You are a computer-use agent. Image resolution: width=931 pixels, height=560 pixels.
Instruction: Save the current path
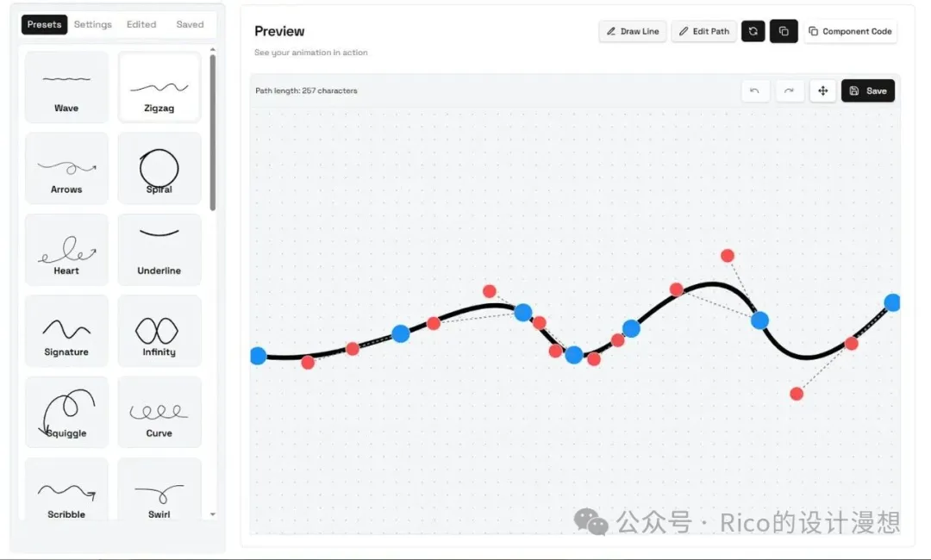pyautogui.click(x=868, y=90)
